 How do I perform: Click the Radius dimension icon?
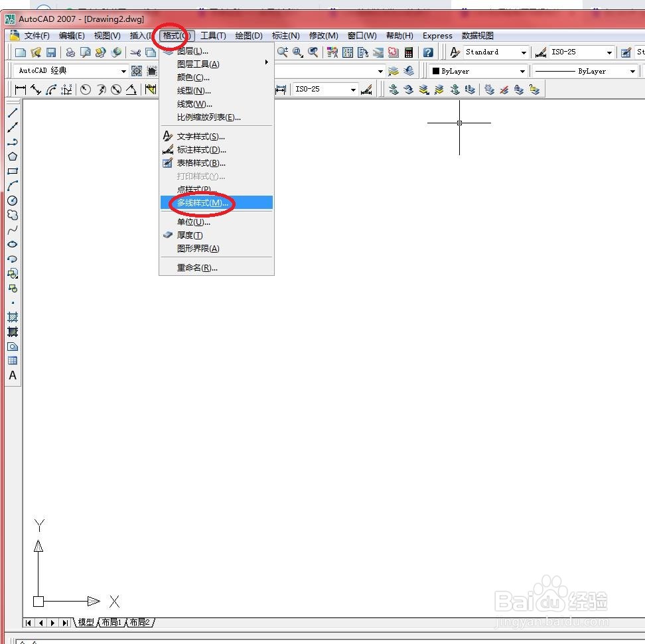86,90
